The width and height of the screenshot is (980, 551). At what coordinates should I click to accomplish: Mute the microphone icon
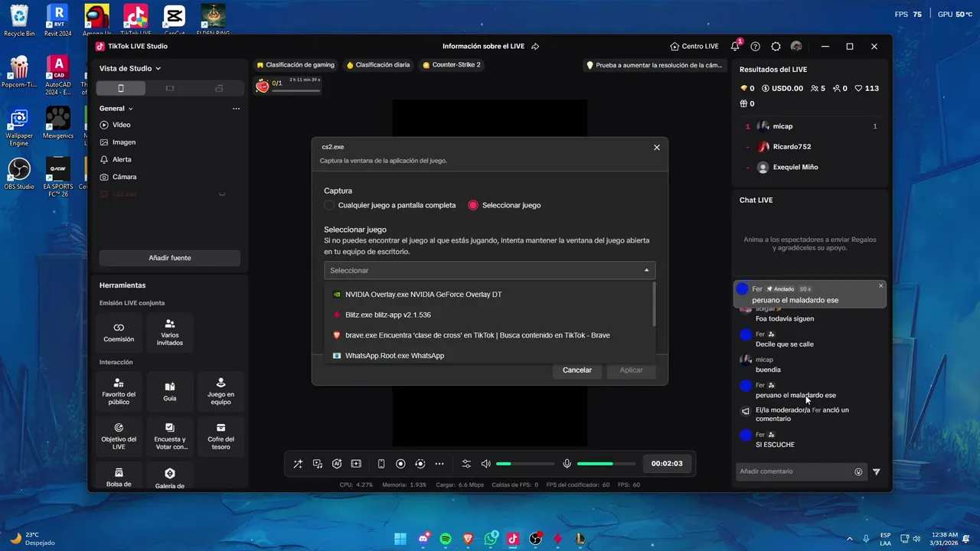(x=567, y=464)
